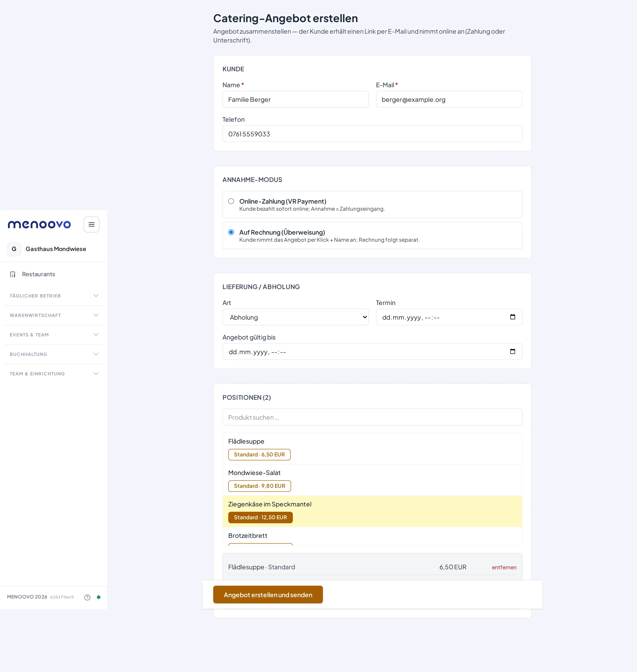The image size is (637, 672).
Task: Expand Warenwirtschaft section
Action: click(x=54, y=315)
